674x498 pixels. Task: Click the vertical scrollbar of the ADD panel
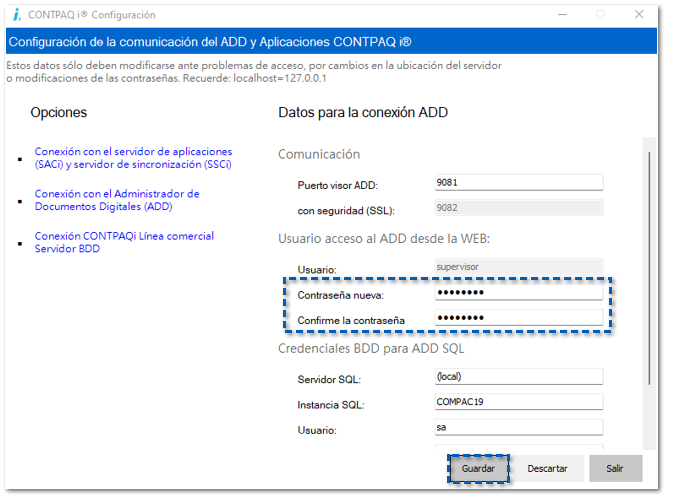point(649,269)
